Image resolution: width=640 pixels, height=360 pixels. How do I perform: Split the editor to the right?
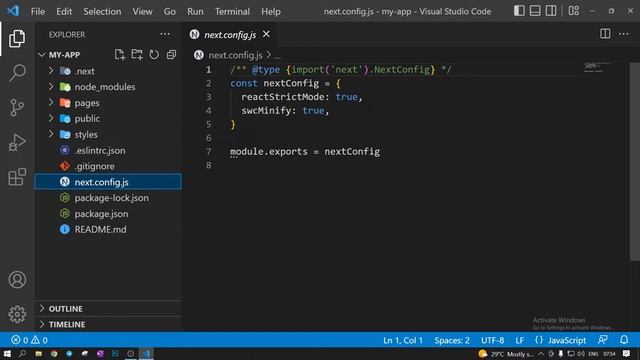[605, 34]
